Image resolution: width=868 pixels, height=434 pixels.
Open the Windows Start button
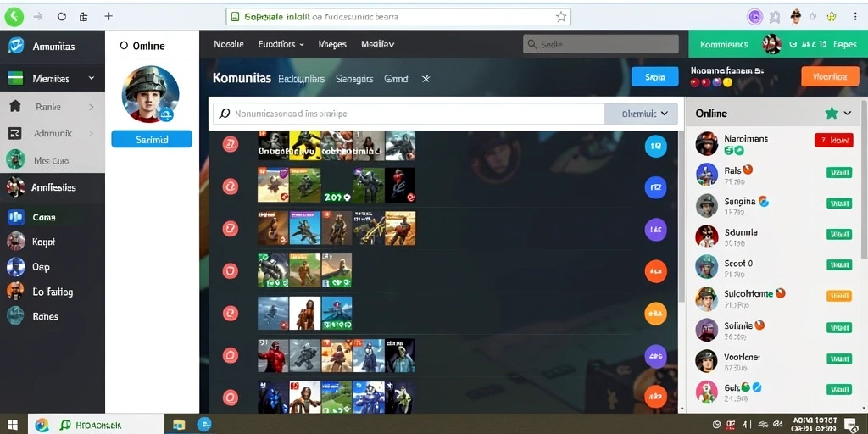(12, 426)
